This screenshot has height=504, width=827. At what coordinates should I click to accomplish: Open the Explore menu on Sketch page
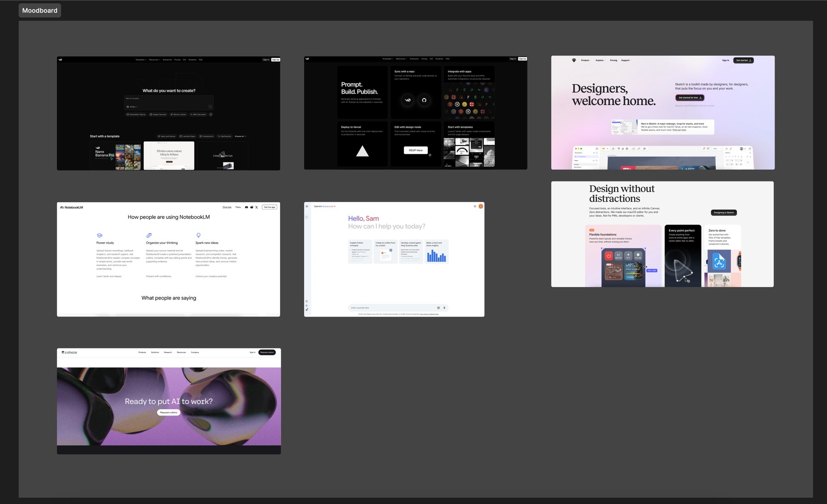pyautogui.click(x=600, y=60)
